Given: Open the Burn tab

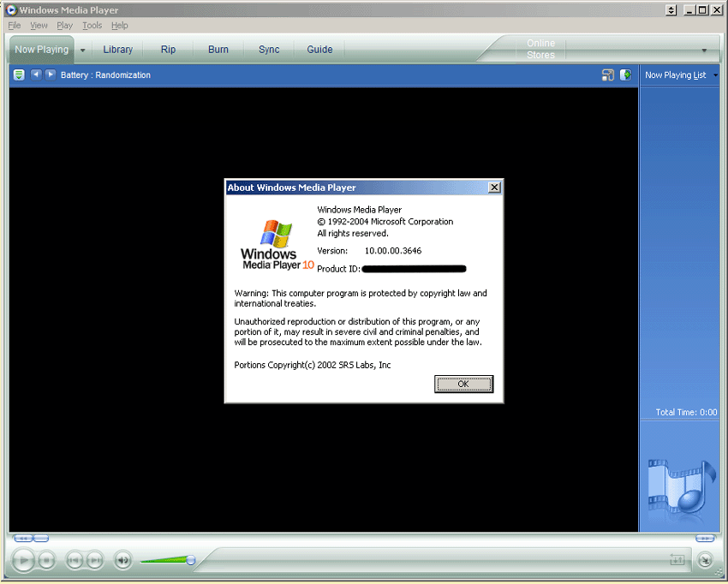Looking at the screenshot, I should coord(218,49).
